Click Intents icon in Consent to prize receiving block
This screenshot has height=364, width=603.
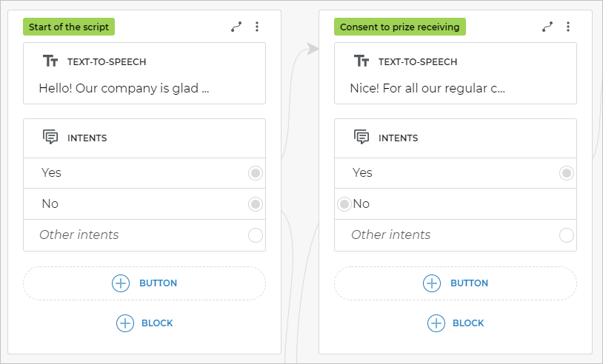pos(362,138)
